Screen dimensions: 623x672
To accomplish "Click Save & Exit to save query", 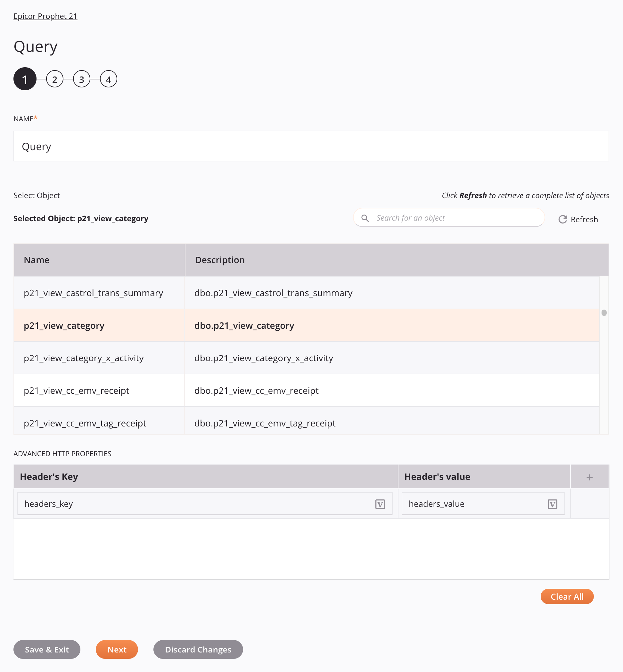I will [x=47, y=649].
